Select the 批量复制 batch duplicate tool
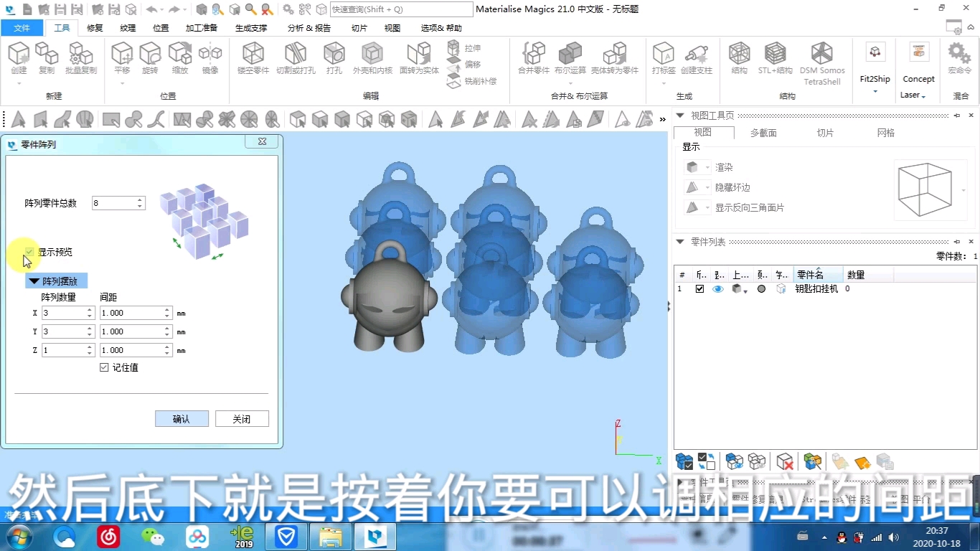 pos(80,58)
